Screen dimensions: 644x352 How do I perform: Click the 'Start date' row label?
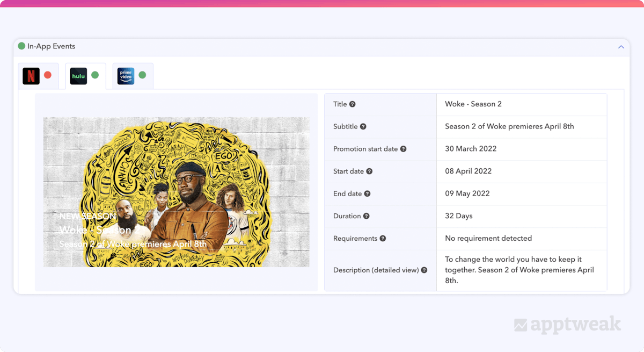pyautogui.click(x=348, y=171)
